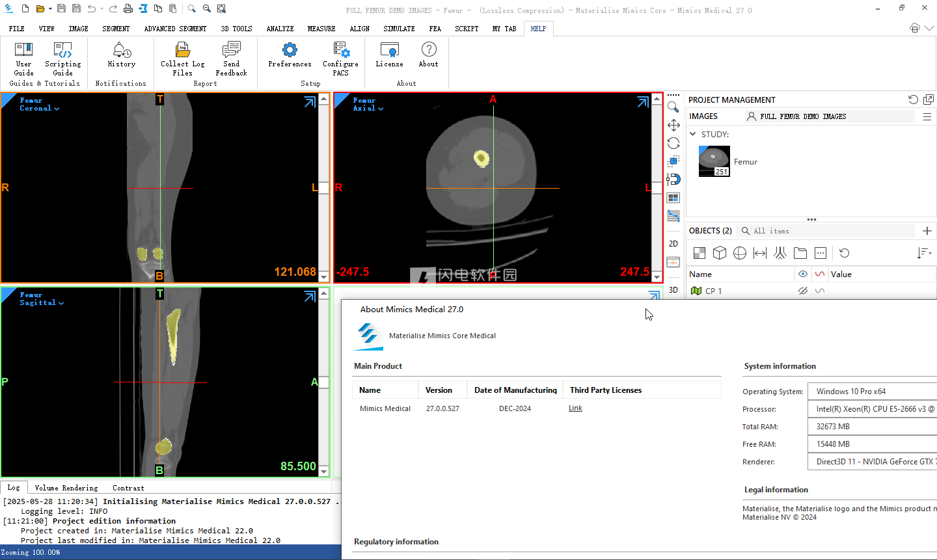
Task: Click the Print icon in quick access toolbar
Action: (128, 8)
